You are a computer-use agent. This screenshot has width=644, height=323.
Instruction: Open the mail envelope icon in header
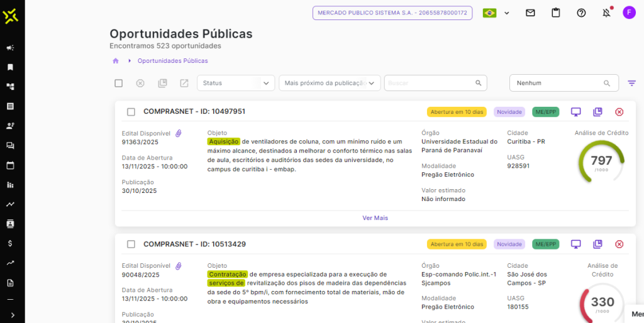[x=530, y=13]
